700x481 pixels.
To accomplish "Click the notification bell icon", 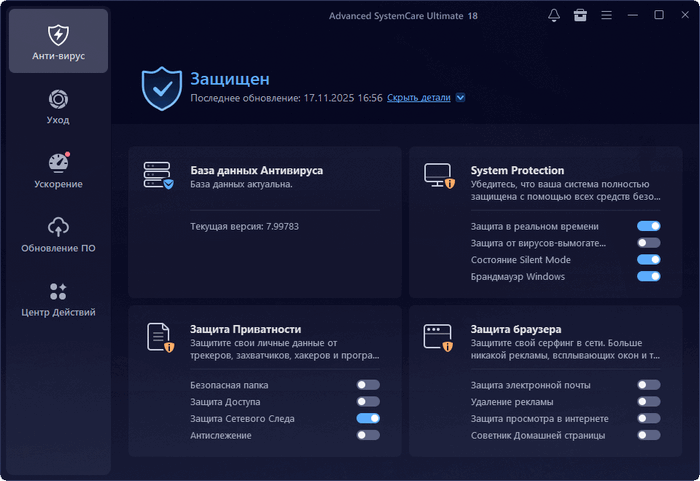I will 554,15.
